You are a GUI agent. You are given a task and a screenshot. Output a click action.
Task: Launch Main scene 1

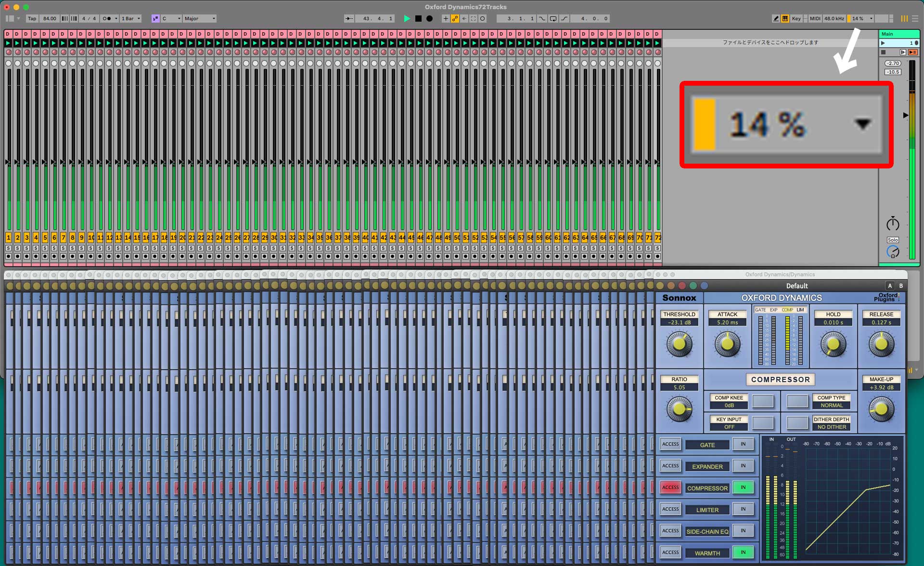[x=883, y=43]
